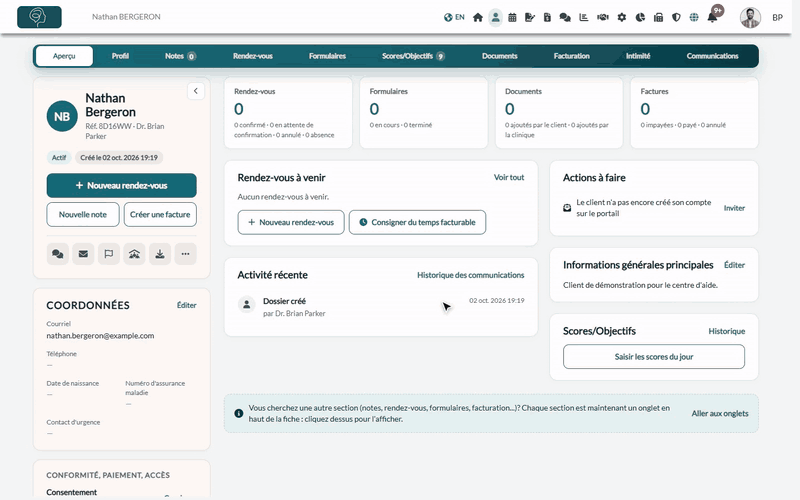
Task: Open the shield security icon in header
Action: click(x=676, y=17)
